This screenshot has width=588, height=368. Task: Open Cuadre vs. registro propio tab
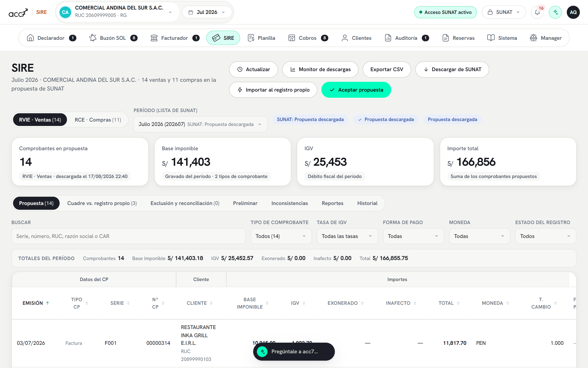click(x=102, y=203)
